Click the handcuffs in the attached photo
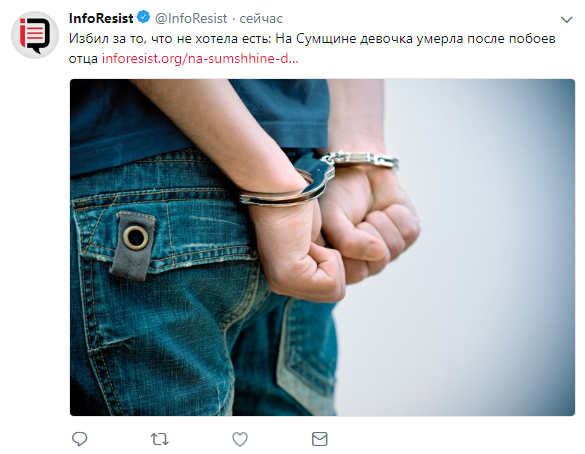 (x=318, y=176)
